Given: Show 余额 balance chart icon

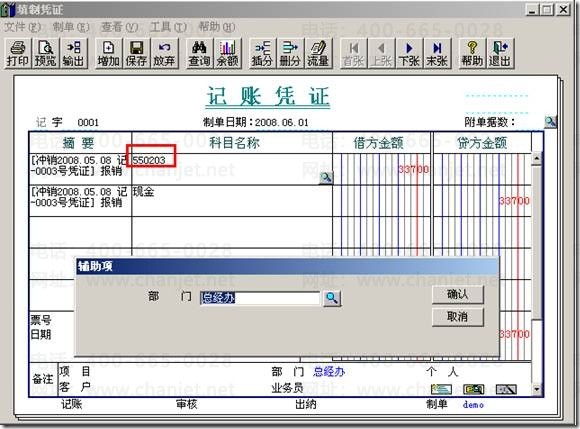Looking at the screenshot, I should 227,54.
